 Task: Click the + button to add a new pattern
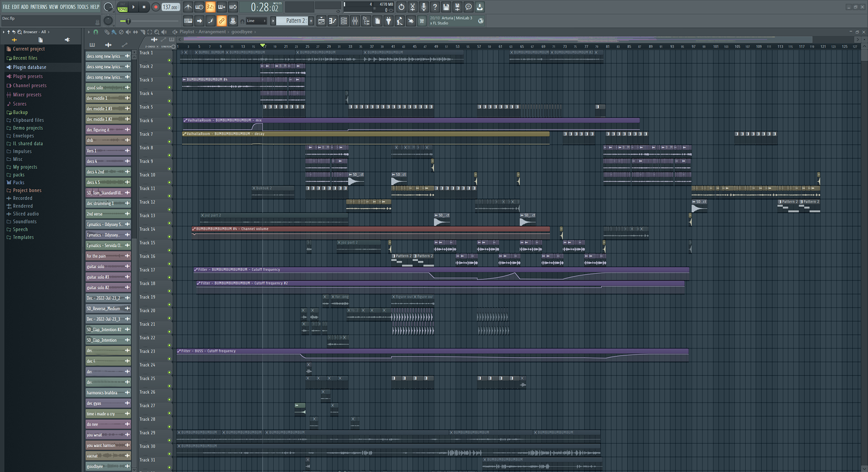[x=311, y=21]
